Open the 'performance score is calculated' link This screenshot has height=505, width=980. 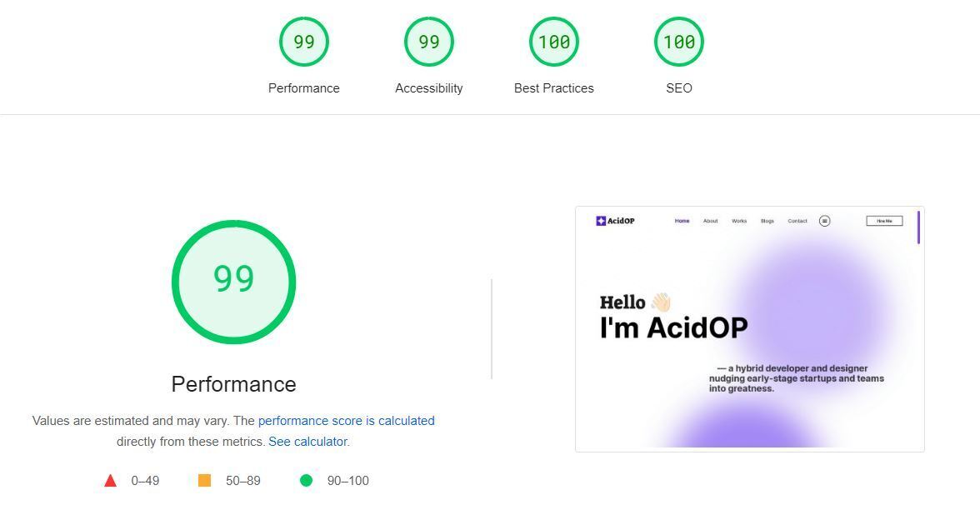pyautogui.click(x=347, y=421)
